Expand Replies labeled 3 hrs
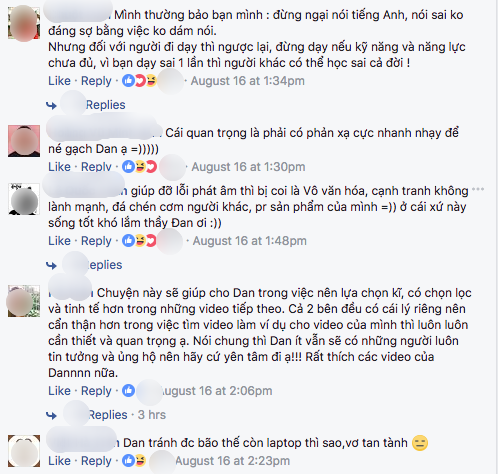The image size is (498, 474). point(108,415)
